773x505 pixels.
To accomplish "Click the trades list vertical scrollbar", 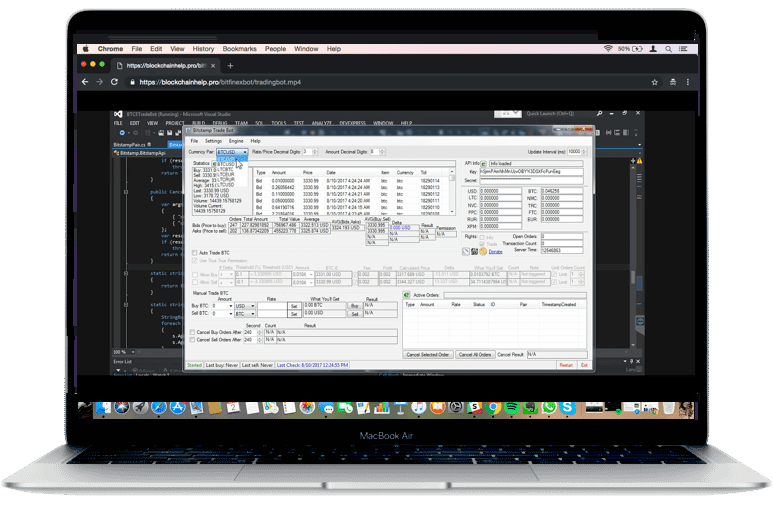I will click(452, 191).
